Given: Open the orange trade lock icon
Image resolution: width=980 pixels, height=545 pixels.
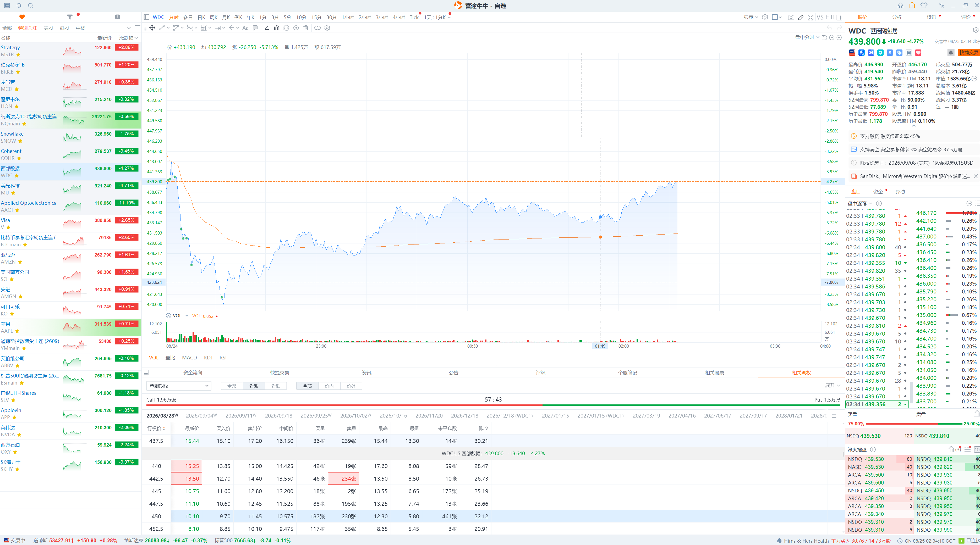Looking at the screenshot, I should [x=912, y=5].
